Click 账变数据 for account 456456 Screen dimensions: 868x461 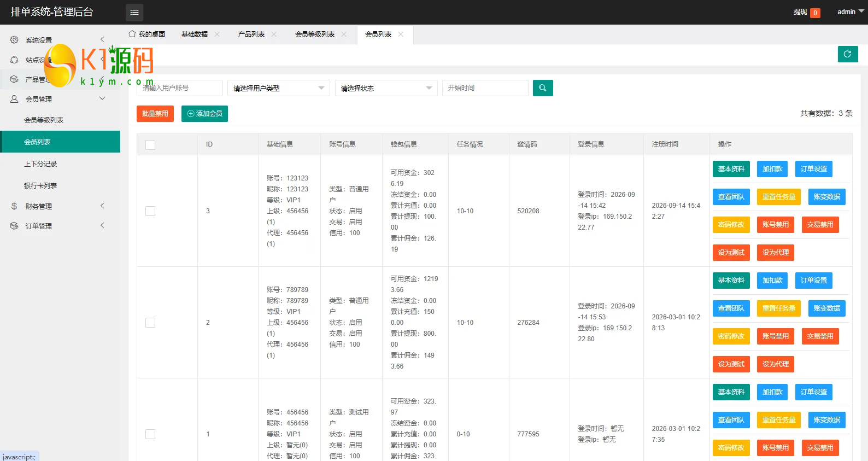(827, 420)
